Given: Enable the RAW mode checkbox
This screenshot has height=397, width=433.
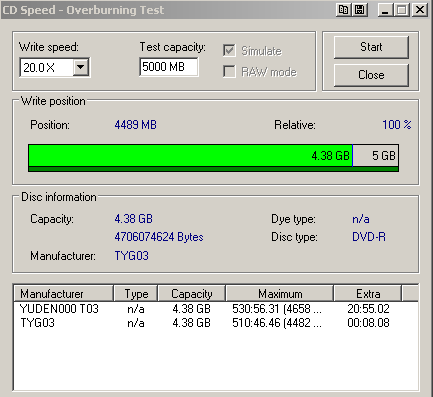Looking at the screenshot, I should point(229,71).
